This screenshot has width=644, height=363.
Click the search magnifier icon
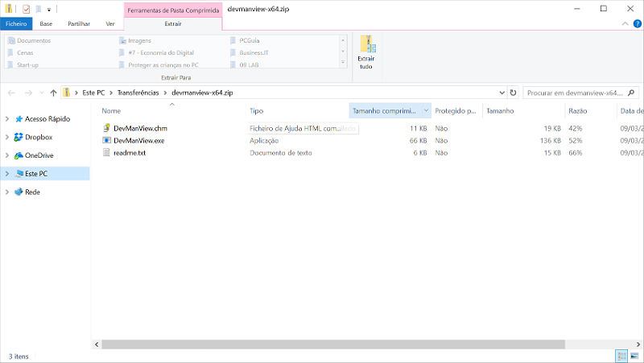pyautogui.click(x=631, y=93)
